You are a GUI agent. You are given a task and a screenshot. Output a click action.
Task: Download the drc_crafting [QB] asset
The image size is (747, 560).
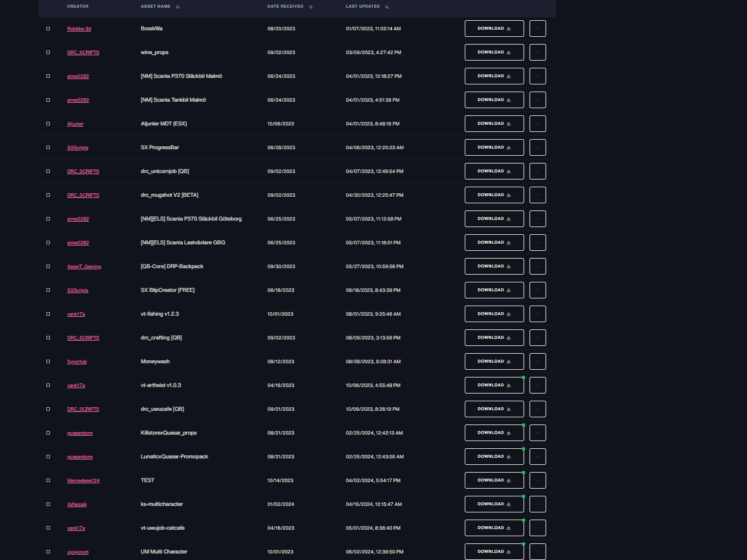click(494, 338)
